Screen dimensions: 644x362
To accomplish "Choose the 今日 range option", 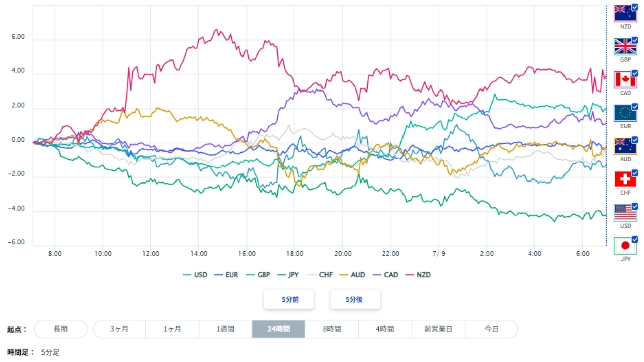I will (491, 329).
